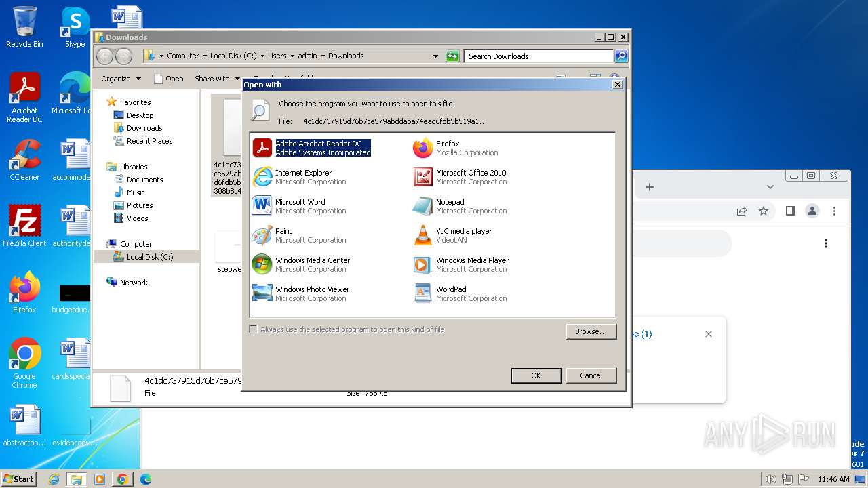The height and width of the screenshot is (488, 868).
Task: Open the three-dot menu in Chrome page
Action: point(826,243)
